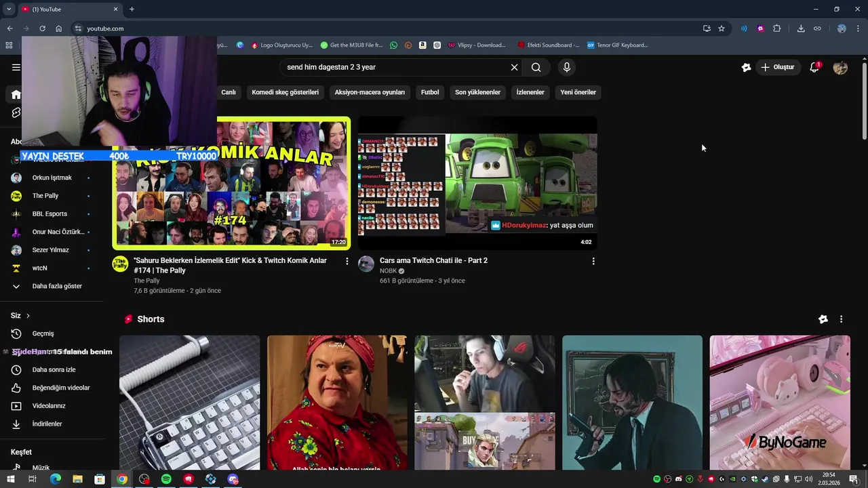
Task: Open the white keyboard Short
Action: click(189, 403)
